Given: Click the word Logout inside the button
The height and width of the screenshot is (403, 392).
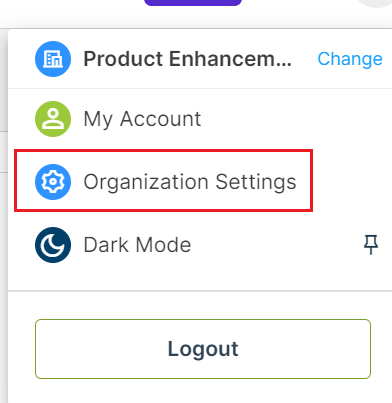Looking at the screenshot, I should pyautogui.click(x=203, y=349).
